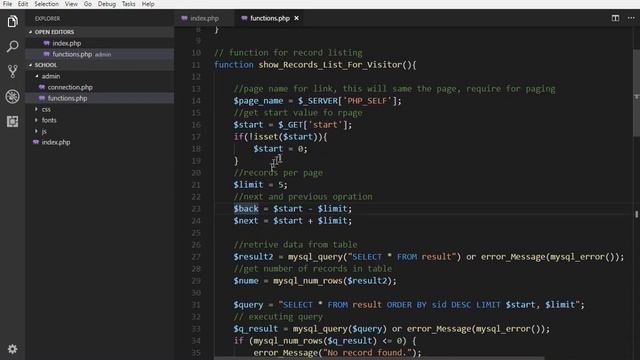Viewport: 640px width, 360px height.
Task: Open connection.php in the admin folder
Action: click(100, 87)
